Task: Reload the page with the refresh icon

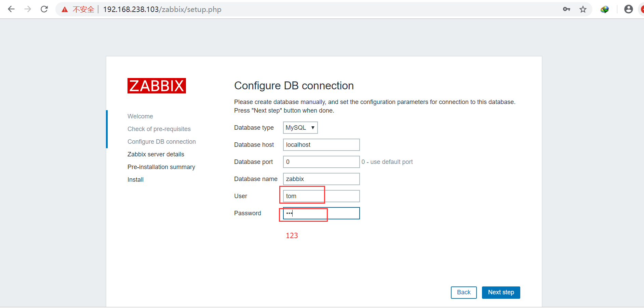Action: (44, 9)
